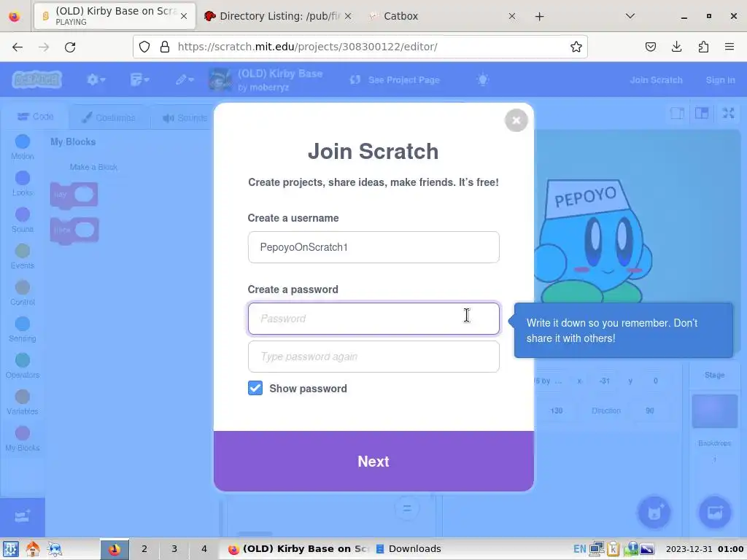747x560 pixels.
Task: Select the My Blocks category
Action: [23, 439]
